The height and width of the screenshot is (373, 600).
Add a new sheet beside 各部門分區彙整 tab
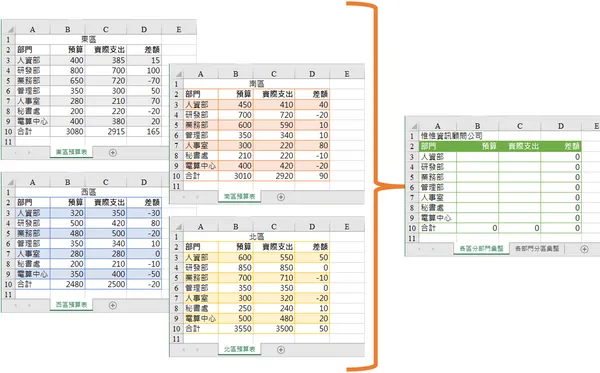pyautogui.click(x=584, y=249)
